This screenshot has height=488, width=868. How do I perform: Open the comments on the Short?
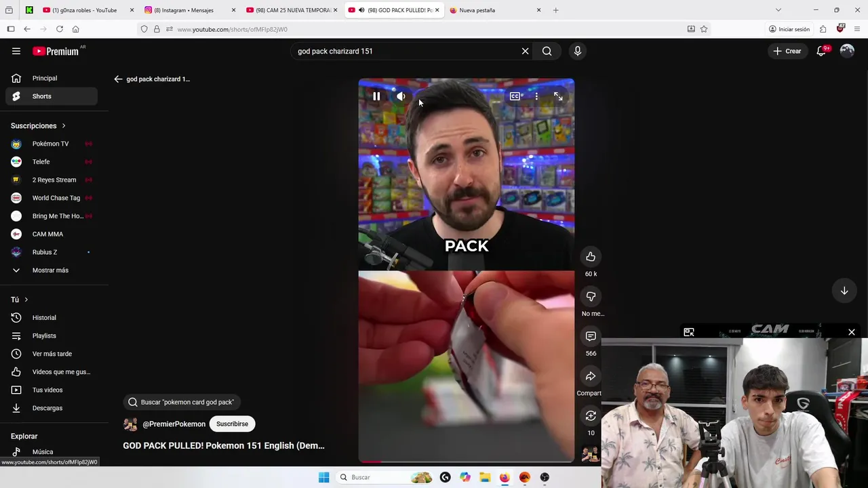(x=591, y=336)
